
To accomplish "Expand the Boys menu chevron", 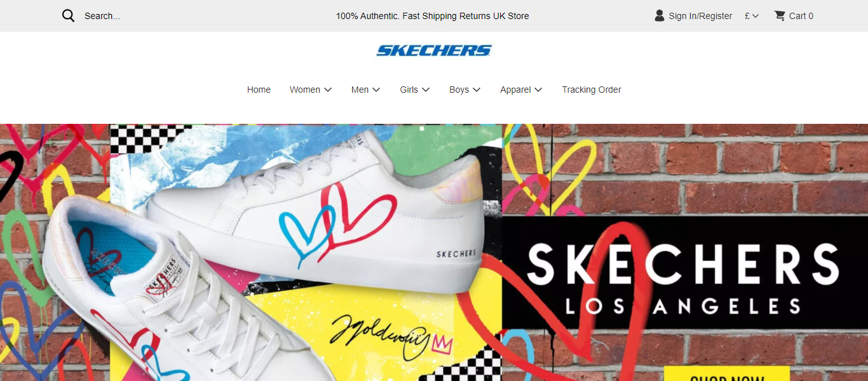I will (477, 90).
